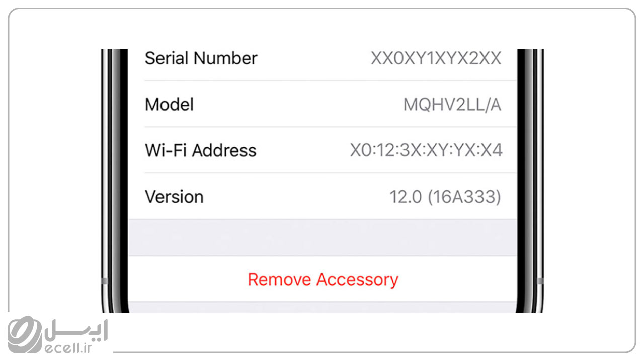Tap the Wi-Fi address value X0:12:3X:XY:YX:X4
Viewport: 644px width, 362px height.
pyautogui.click(x=426, y=150)
